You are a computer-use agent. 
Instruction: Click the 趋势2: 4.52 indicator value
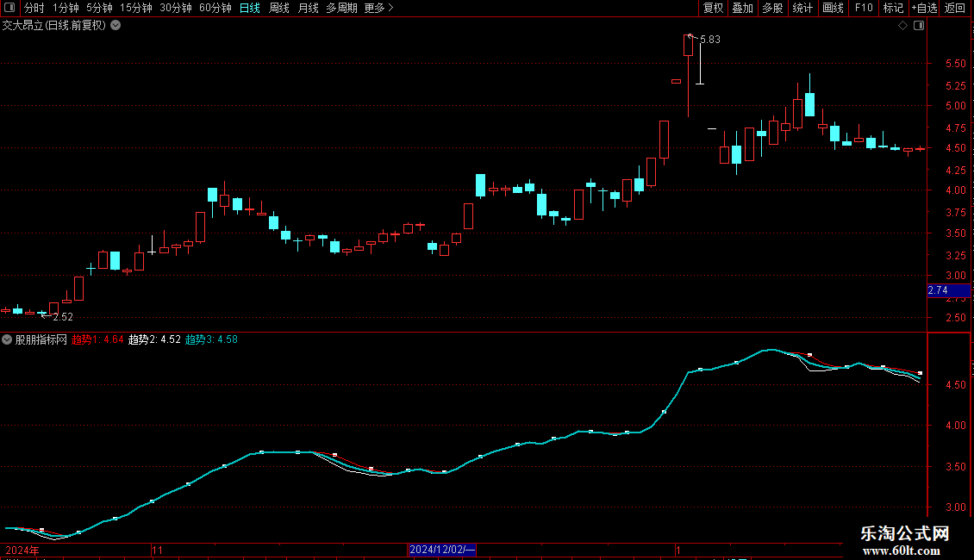point(154,339)
